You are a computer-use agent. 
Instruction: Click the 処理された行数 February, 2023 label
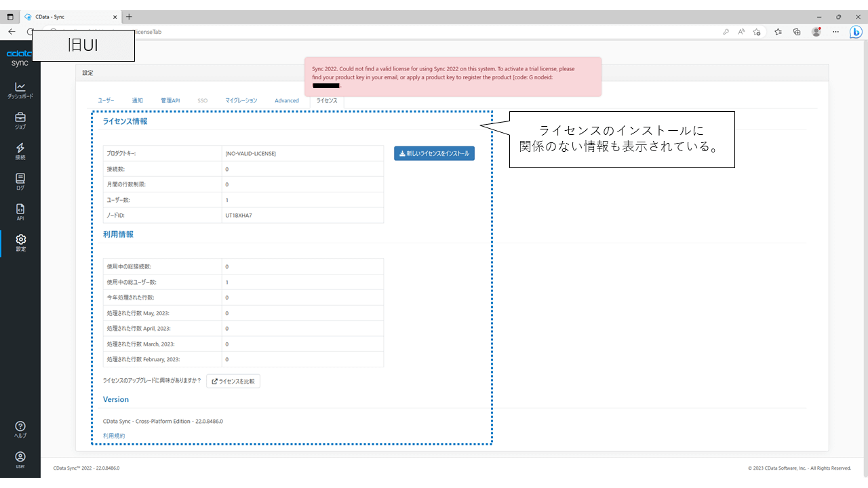coord(143,359)
